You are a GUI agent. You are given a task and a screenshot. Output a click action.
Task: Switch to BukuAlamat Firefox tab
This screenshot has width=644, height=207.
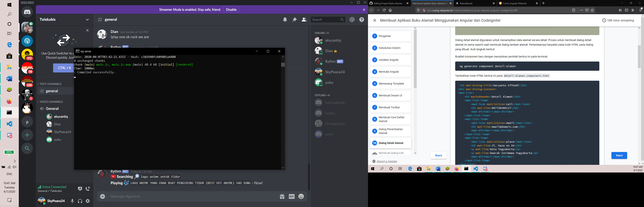[475, 3]
